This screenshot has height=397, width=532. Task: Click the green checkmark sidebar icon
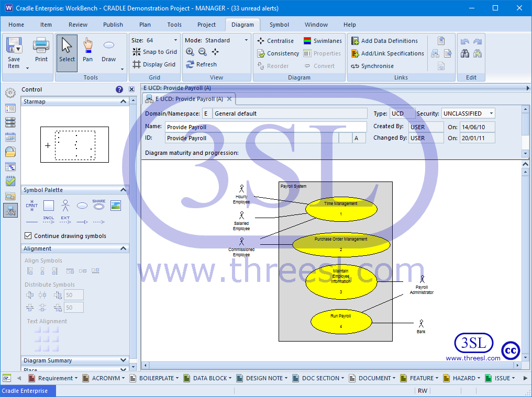tap(10, 181)
